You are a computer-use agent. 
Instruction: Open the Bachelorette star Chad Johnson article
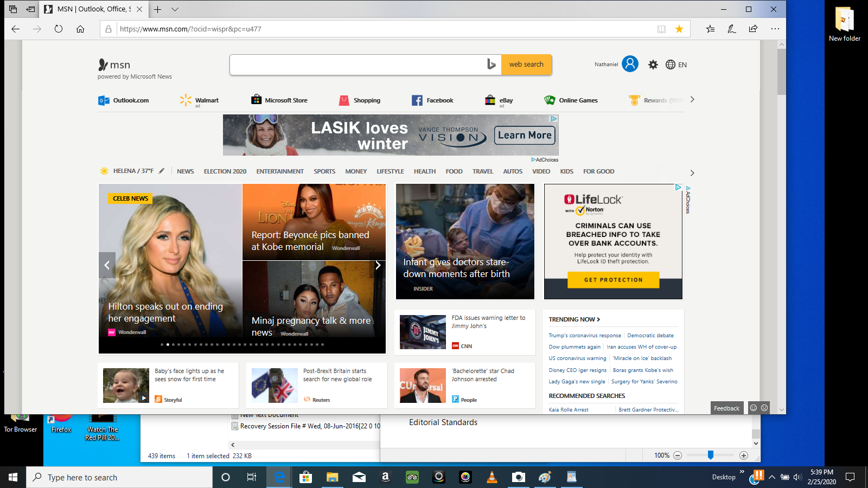(x=465, y=386)
